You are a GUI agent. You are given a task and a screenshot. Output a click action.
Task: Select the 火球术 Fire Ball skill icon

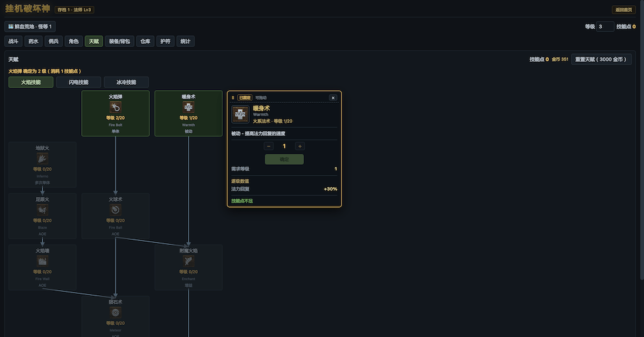coord(115,210)
